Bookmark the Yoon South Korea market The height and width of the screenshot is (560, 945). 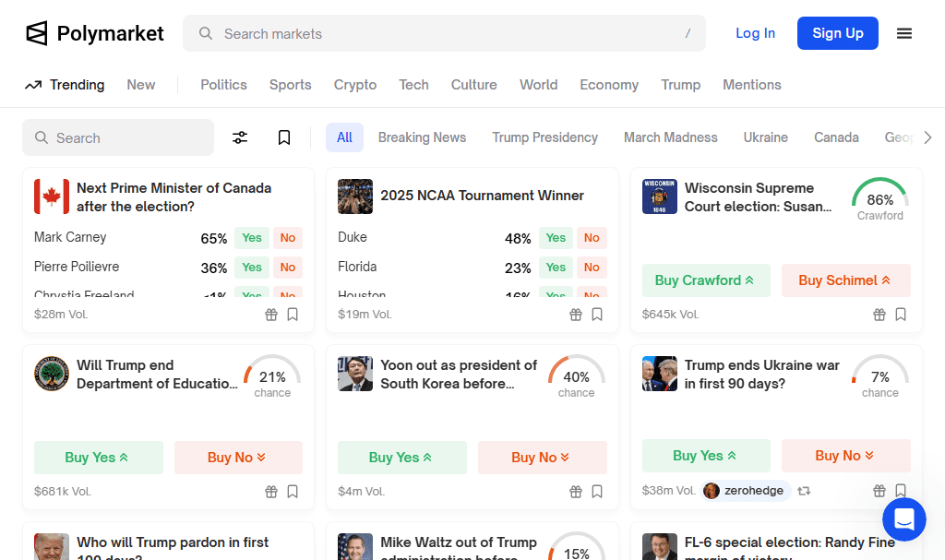pyautogui.click(x=597, y=492)
